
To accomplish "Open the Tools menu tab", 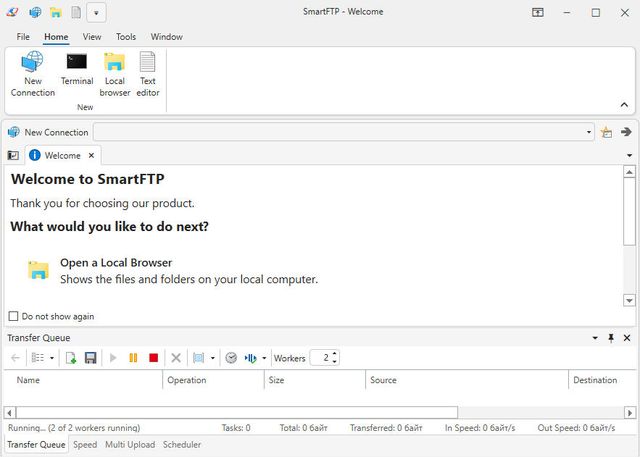I will (x=126, y=37).
